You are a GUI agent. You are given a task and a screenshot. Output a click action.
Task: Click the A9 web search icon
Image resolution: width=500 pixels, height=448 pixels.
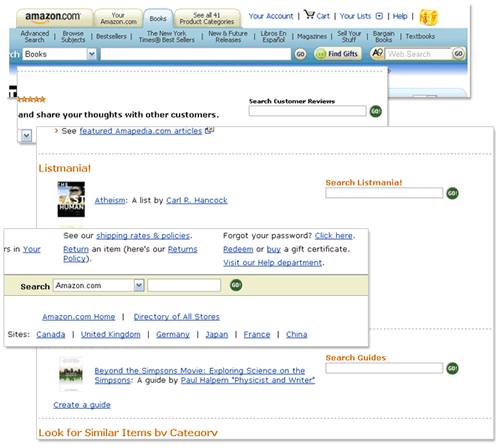pyautogui.click(x=377, y=54)
